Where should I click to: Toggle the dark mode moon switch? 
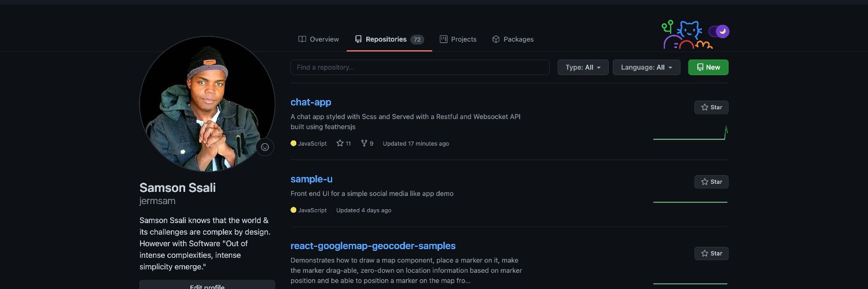[x=720, y=31]
